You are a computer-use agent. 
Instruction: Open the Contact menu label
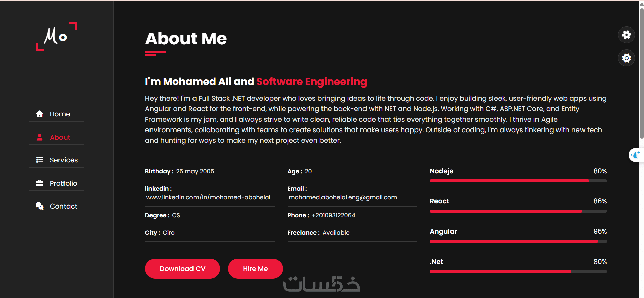click(63, 206)
